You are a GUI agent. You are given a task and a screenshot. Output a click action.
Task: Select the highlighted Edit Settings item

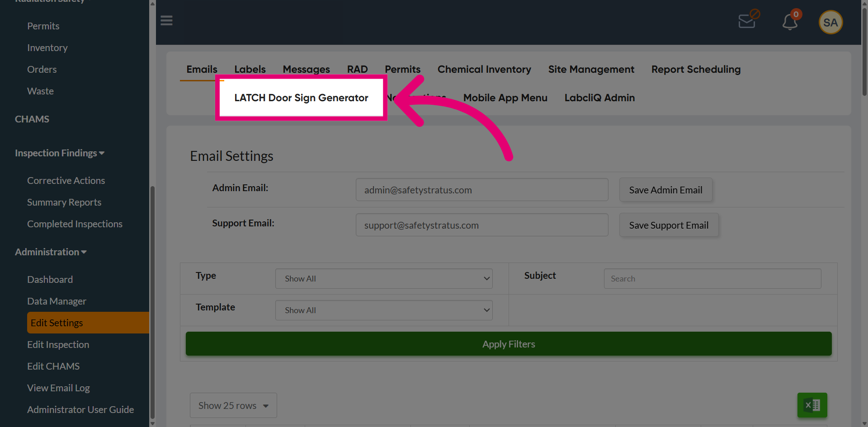[88, 323]
